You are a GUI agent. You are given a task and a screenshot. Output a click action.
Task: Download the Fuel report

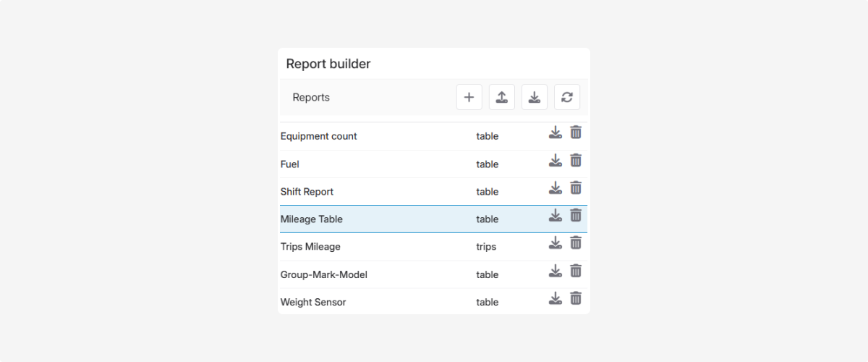555,160
